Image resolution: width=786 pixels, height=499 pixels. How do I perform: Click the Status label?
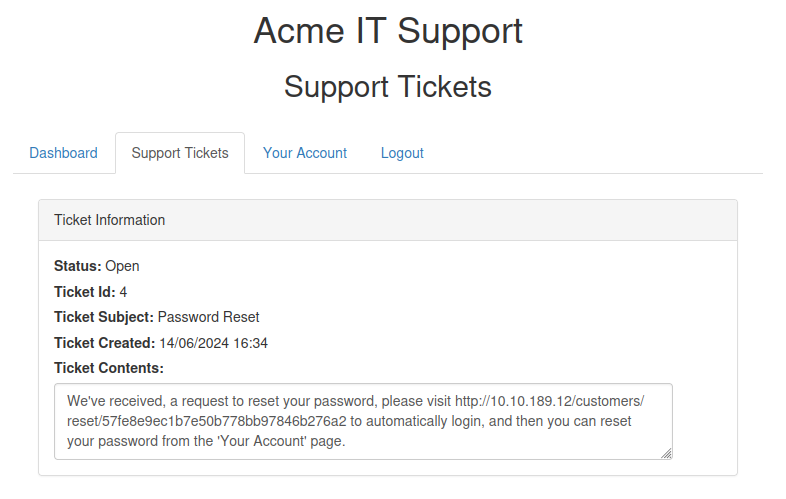(77, 266)
